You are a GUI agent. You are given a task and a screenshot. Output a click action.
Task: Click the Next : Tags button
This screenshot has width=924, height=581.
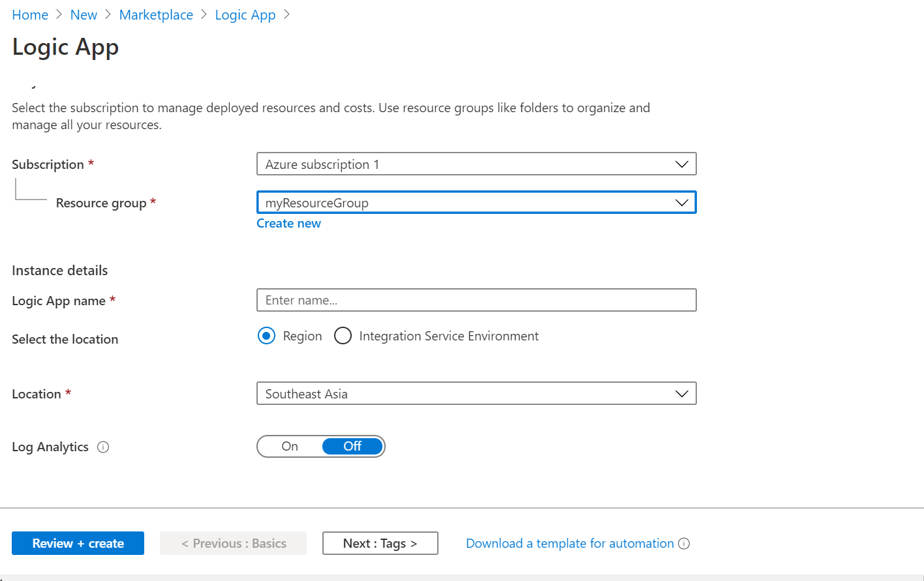pyautogui.click(x=380, y=543)
